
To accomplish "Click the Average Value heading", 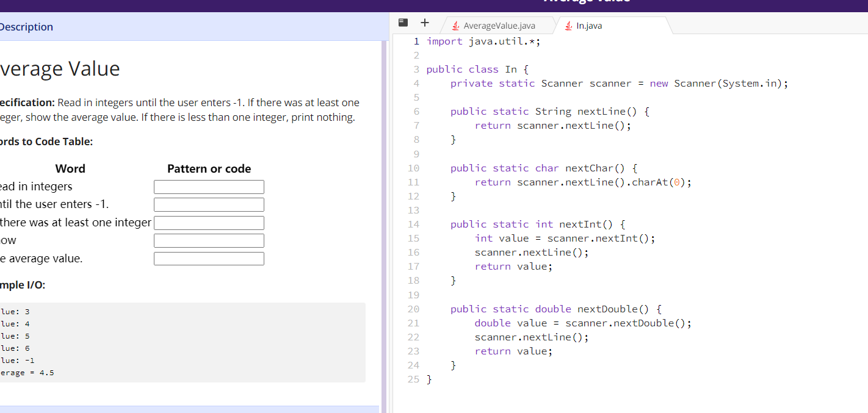I will 59,68.
